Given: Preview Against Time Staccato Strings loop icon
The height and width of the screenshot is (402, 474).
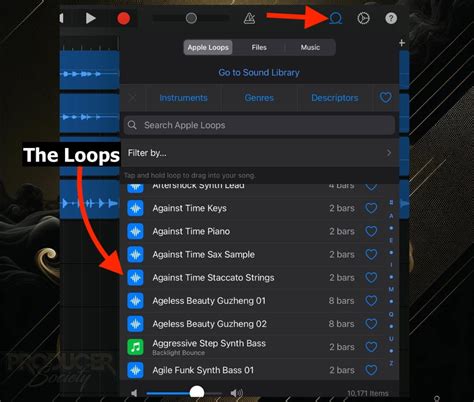Looking at the screenshot, I should (x=135, y=278).
